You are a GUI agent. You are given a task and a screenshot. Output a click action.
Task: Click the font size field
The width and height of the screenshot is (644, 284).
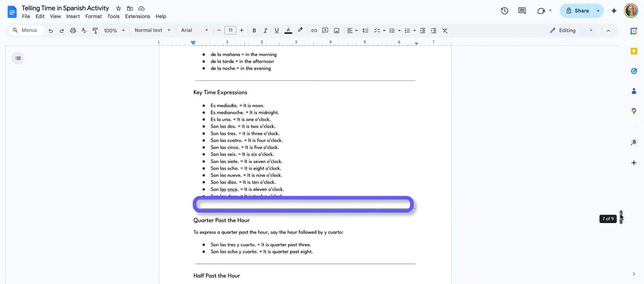tap(230, 30)
